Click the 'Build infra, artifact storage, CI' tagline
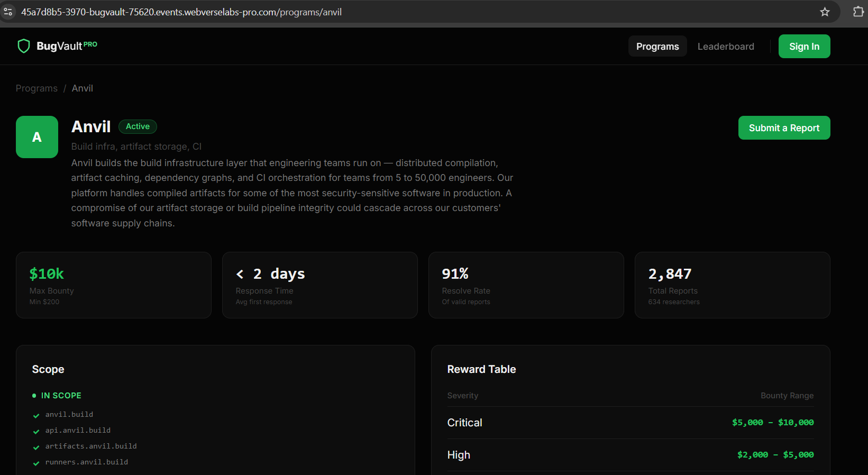868x475 pixels. (136, 147)
